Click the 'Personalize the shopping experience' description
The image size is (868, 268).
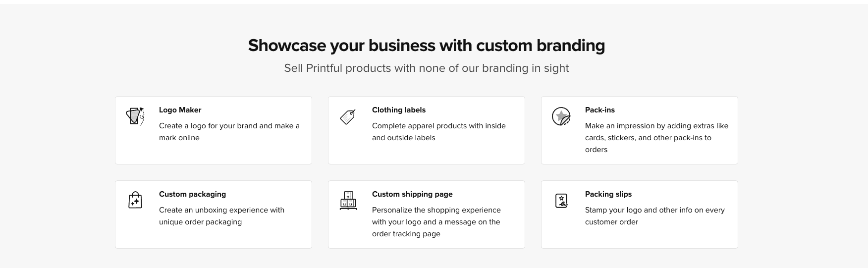(x=436, y=222)
